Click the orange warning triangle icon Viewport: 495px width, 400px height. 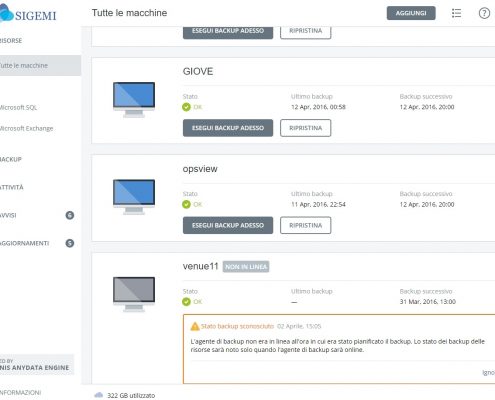coord(195,326)
